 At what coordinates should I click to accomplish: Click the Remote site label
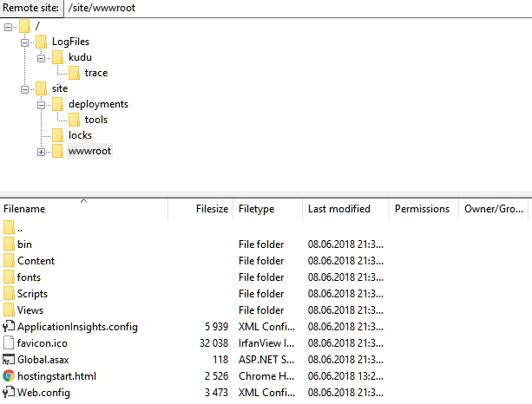coord(30,8)
